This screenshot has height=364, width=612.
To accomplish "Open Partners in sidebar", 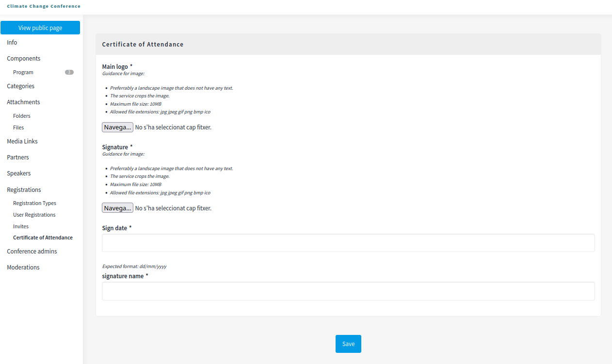I will click(x=18, y=158).
